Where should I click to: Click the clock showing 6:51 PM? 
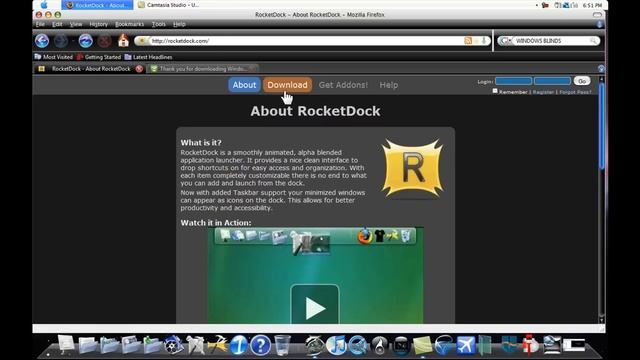592,5
